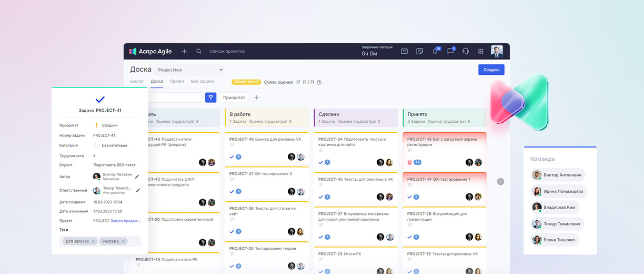Click the blue Создать button
644x274 pixels.
click(x=491, y=70)
